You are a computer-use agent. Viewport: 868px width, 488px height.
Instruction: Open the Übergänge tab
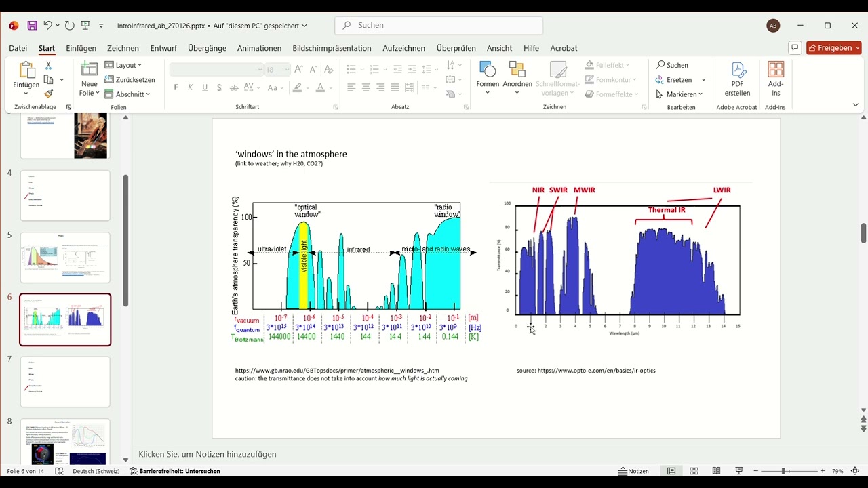click(x=207, y=48)
